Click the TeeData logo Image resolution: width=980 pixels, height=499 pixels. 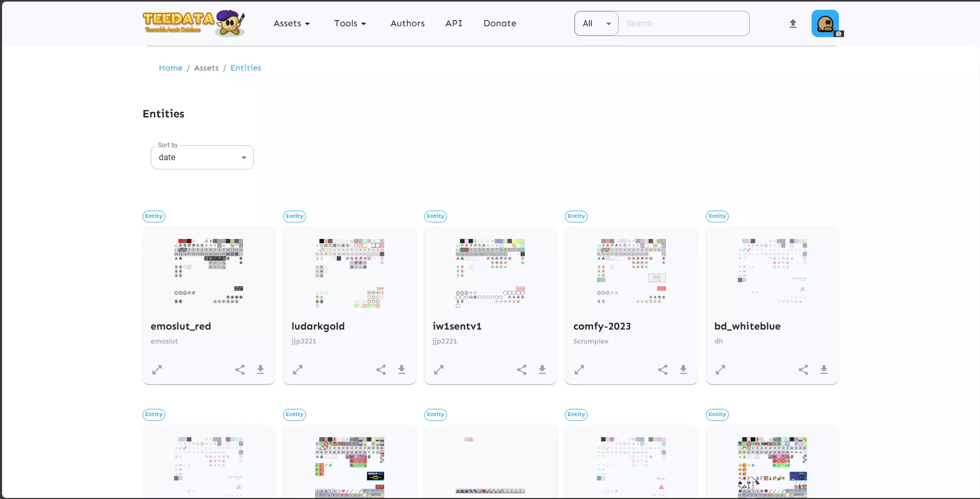pyautogui.click(x=194, y=23)
